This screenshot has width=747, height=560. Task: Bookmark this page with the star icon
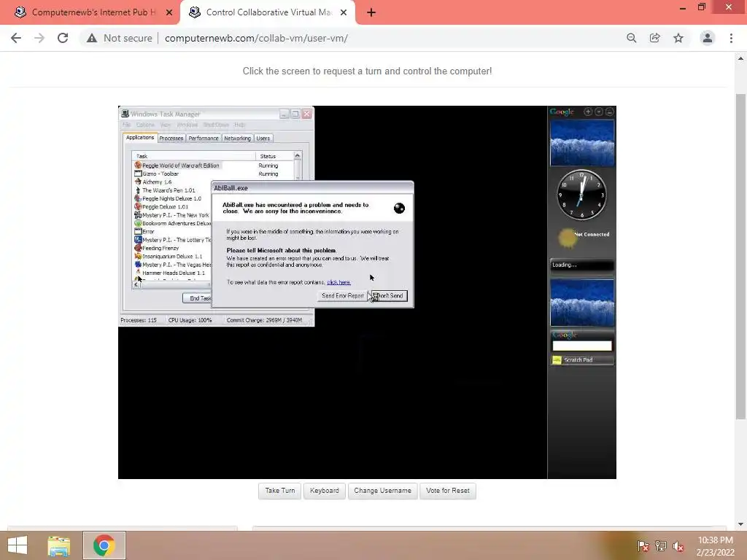coord(678,38)
